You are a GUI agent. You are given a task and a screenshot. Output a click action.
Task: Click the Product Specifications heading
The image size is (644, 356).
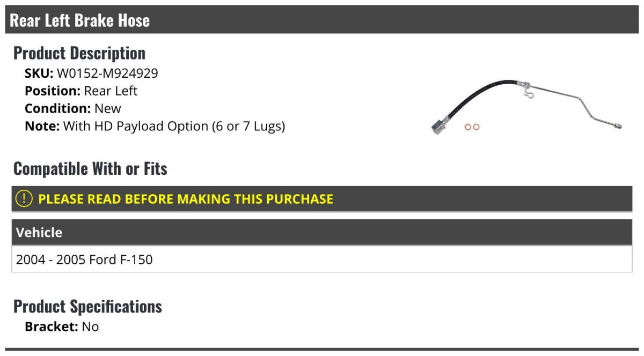point(87,307)
